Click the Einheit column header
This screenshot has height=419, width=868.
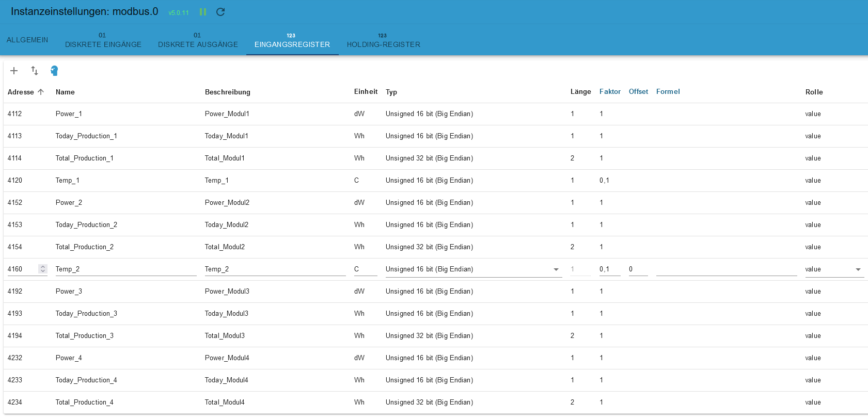[x=366, y=91]
